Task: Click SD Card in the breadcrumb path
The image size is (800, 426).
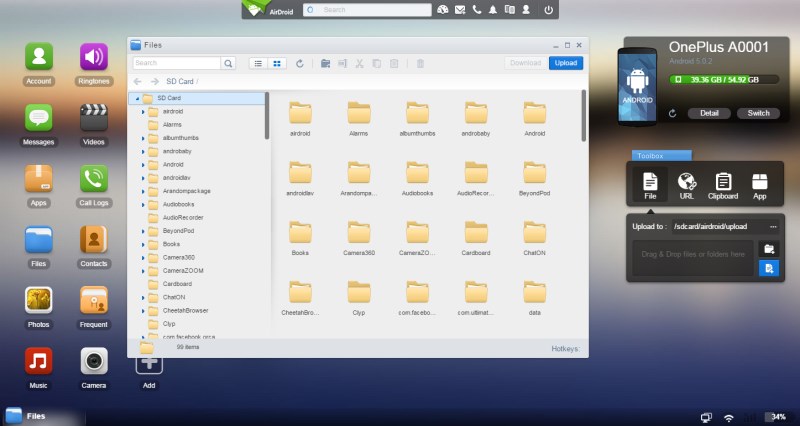Action: 180,82
